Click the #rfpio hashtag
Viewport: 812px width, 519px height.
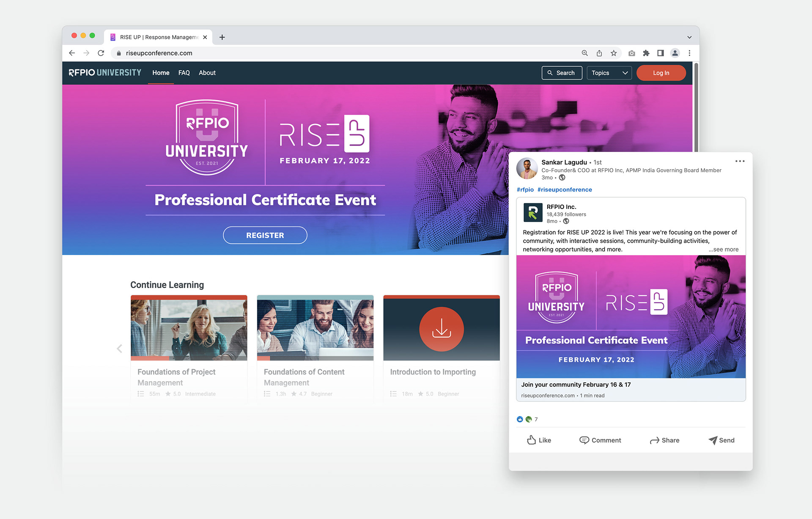pos(525,189)
